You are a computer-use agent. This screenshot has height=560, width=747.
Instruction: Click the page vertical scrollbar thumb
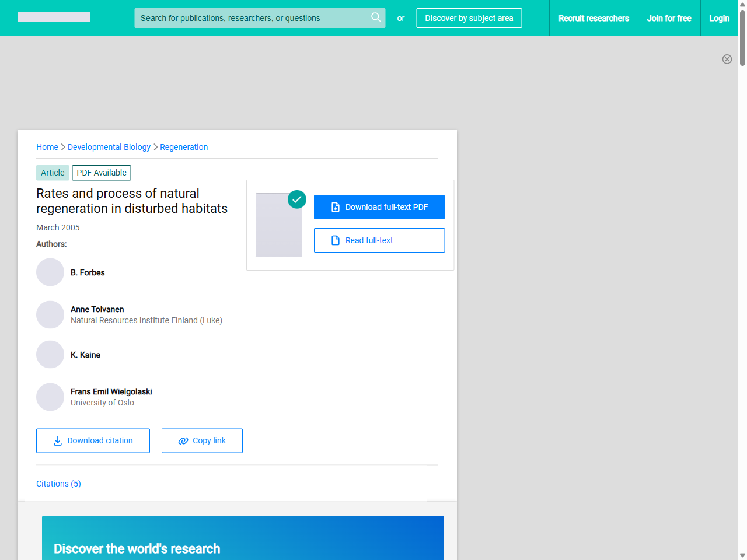(742, 37)
